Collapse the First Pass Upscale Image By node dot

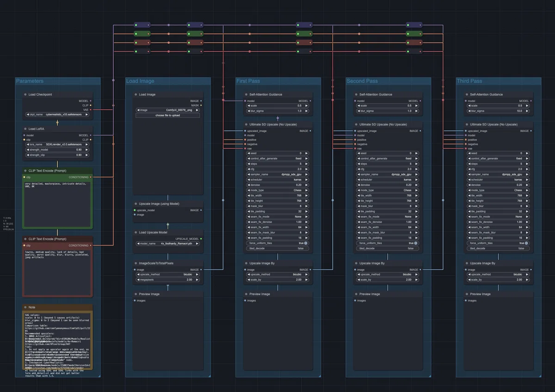point(245,263)
